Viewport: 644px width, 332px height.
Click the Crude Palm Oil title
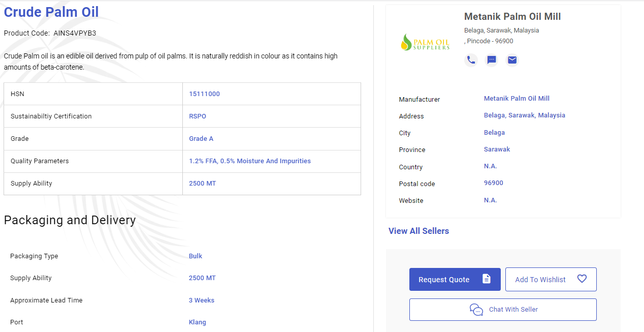(51, 12)
